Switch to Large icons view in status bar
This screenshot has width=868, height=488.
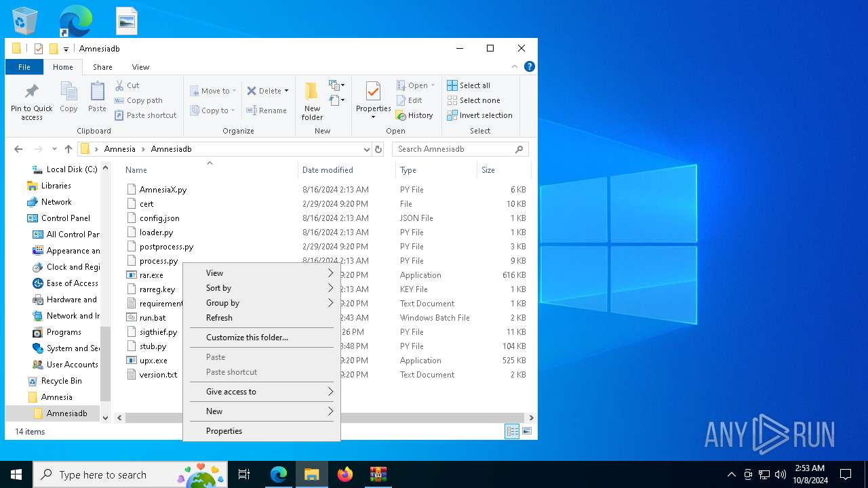[x=527, y=431]
